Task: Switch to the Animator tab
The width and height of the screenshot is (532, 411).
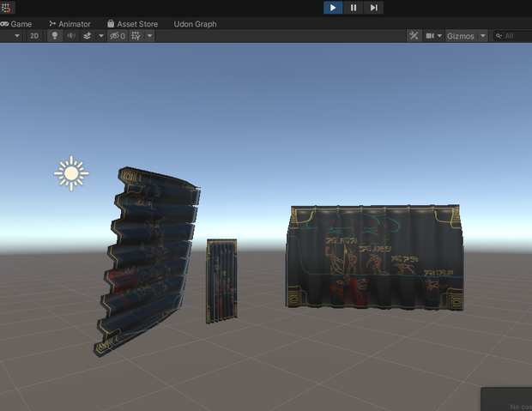Action: 70,24
